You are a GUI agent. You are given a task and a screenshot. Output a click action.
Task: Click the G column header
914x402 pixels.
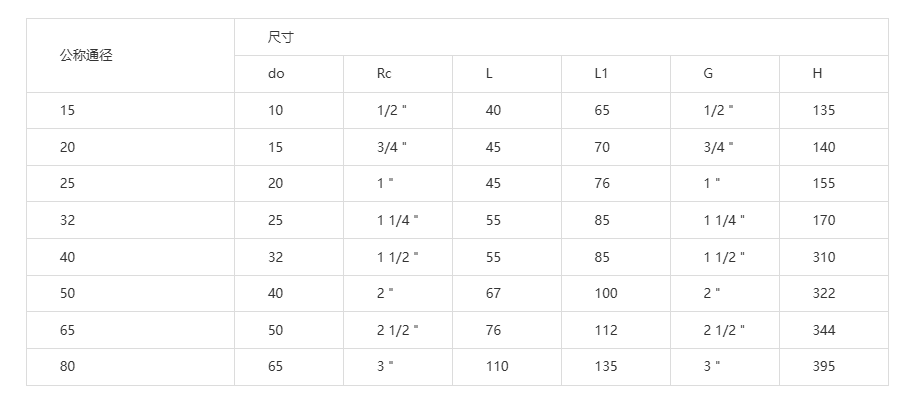(x=725, y=74)
